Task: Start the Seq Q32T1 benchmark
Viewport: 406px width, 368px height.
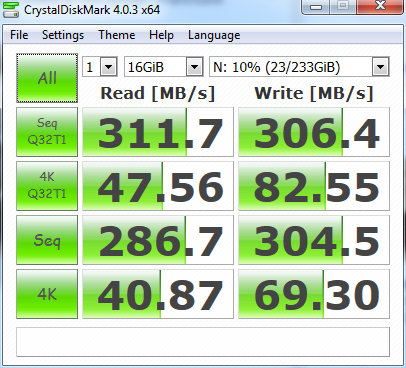Action: [47, 132]
